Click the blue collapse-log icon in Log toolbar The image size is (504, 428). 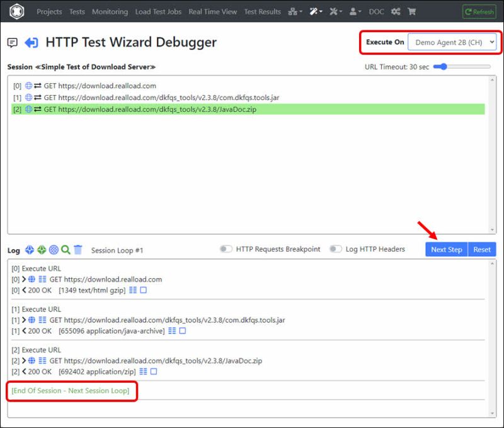tap(29, 250)
